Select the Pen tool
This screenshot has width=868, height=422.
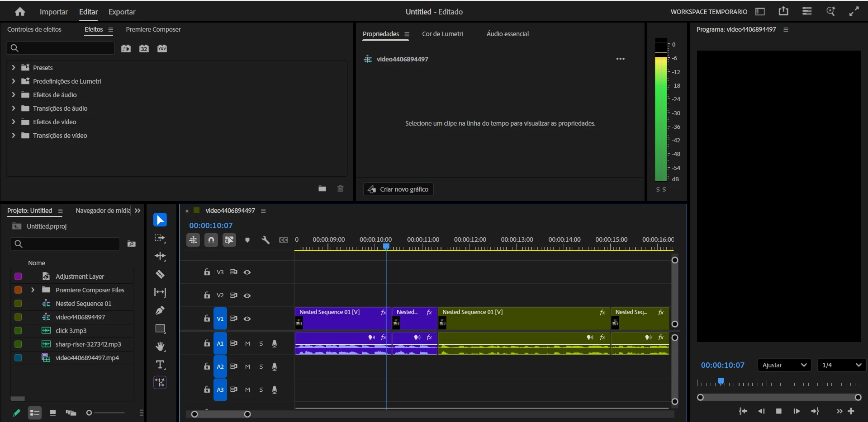point(160,310)
